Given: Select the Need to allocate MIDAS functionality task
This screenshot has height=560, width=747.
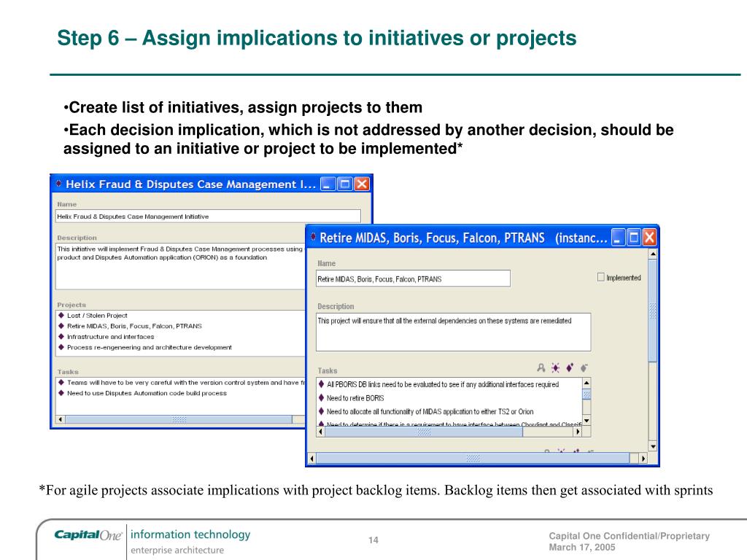Looking at the screenshot, I should coord(426,411).
